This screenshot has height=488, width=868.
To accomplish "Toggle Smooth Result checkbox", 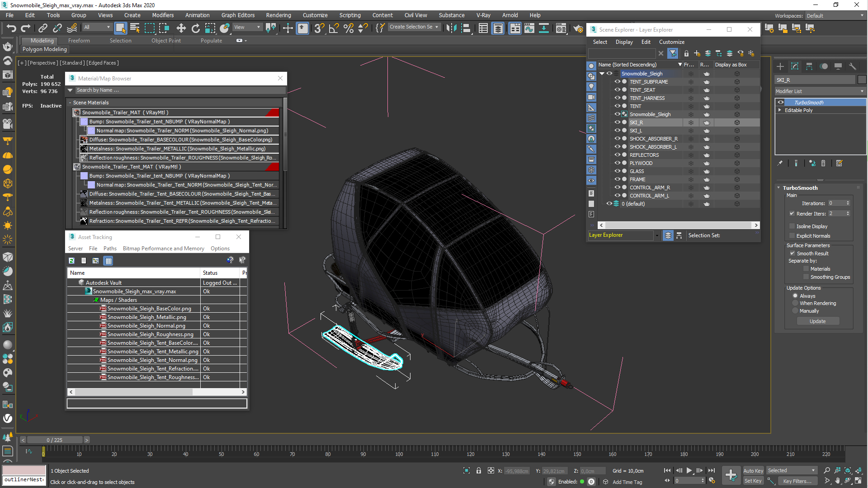I will (x=792, y=253).
